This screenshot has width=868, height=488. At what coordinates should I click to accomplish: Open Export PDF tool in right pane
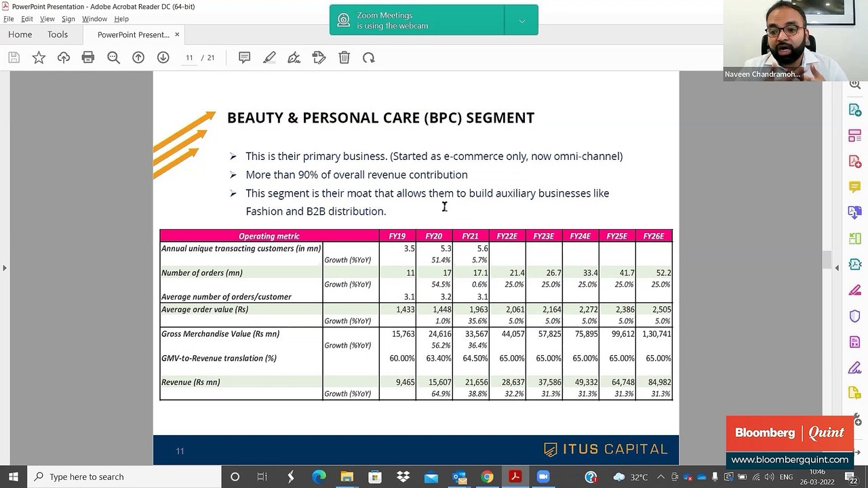point(854,110)
